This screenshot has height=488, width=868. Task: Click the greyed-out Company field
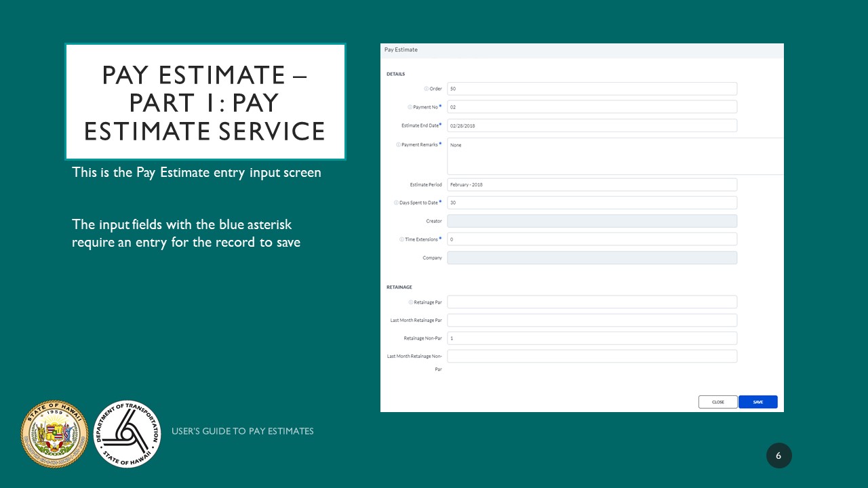[592, 258]
